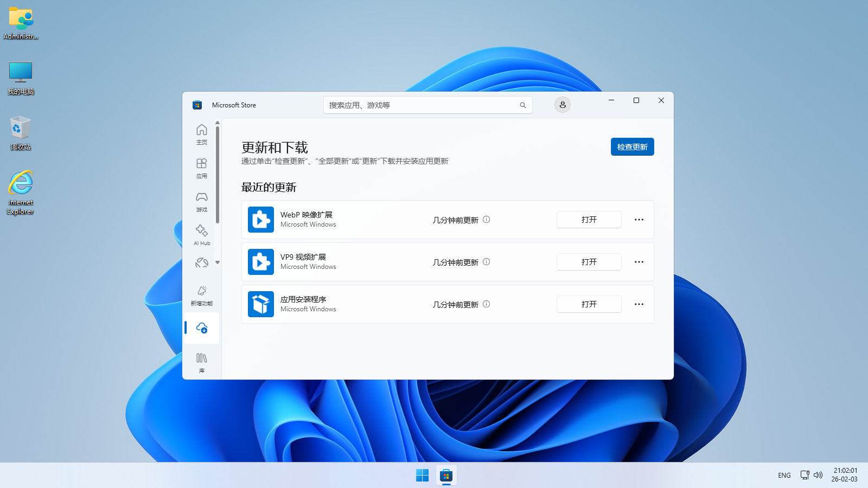
Task: Maximize the Microsoft Store window
Action: (x=636, y=100)
